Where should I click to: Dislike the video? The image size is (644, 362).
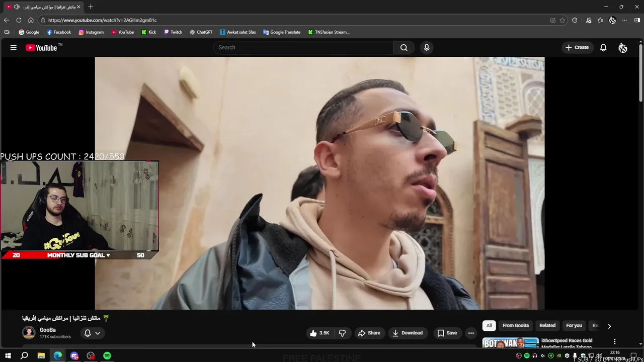pyautogui.click(x=342, y=333)
